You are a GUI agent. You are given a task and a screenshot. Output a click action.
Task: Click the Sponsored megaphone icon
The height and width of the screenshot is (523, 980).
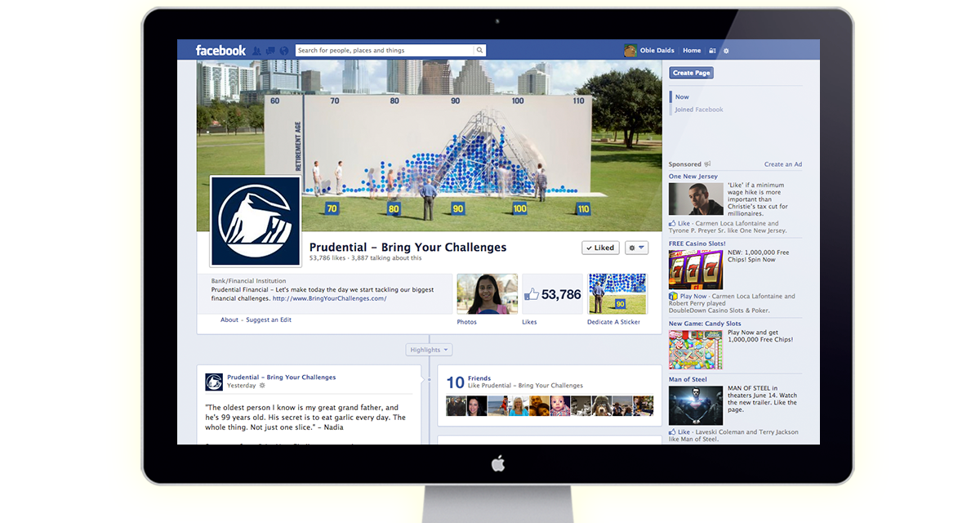tap(708, 164)
